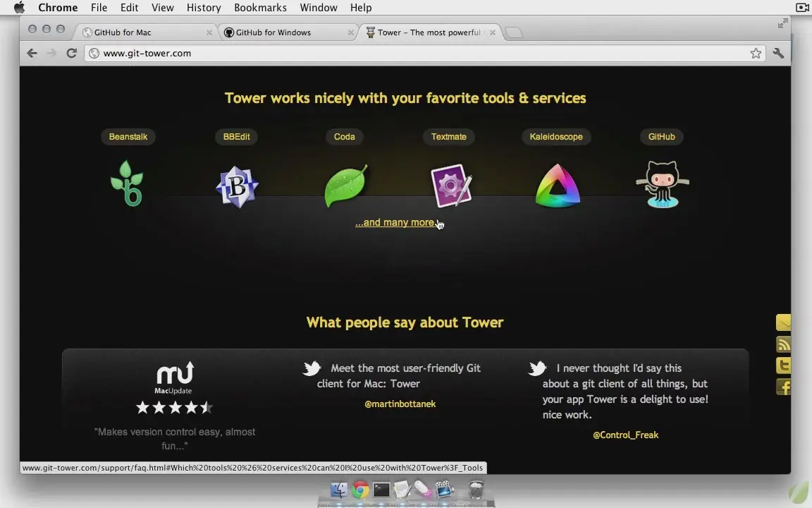Open the @martinbottanek Twitter link

click(400, 404)
